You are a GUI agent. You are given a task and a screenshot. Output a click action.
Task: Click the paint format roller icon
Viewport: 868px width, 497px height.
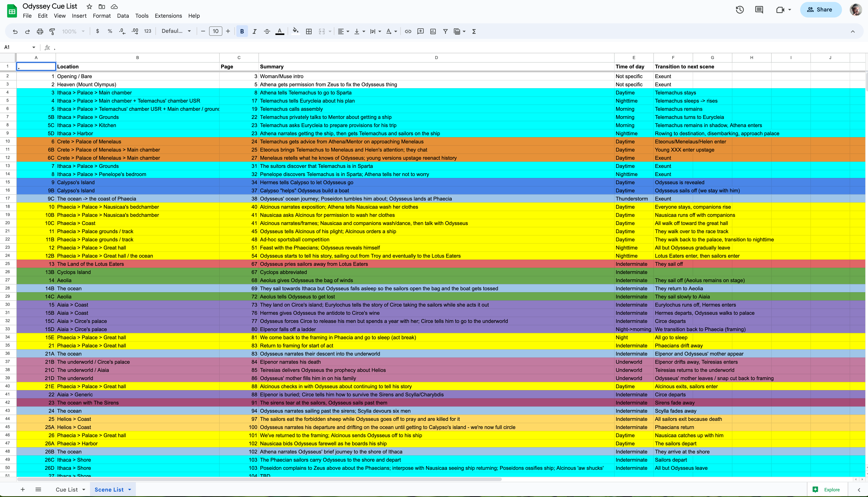(x=52, y=31)
